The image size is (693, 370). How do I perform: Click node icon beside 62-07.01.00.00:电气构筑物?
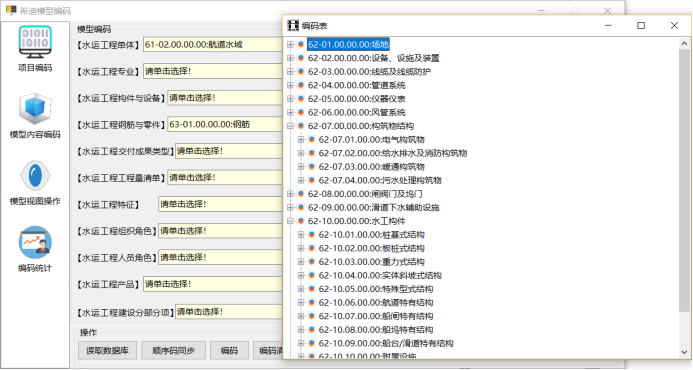point(312,139)
